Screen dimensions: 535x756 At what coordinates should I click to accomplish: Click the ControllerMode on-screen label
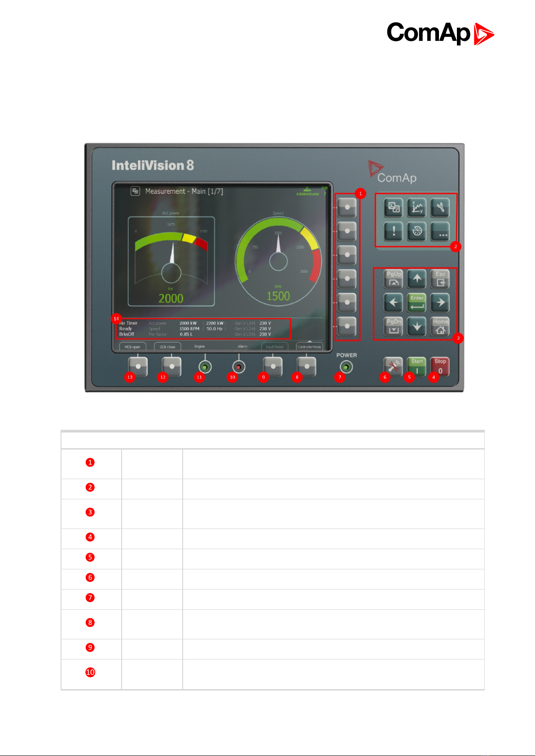[309, 347]
